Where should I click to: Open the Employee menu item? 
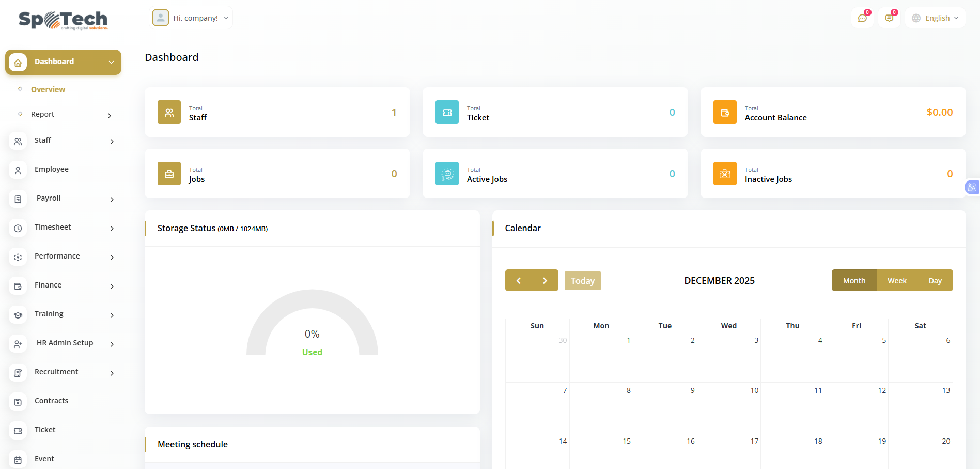pos(52,169)
